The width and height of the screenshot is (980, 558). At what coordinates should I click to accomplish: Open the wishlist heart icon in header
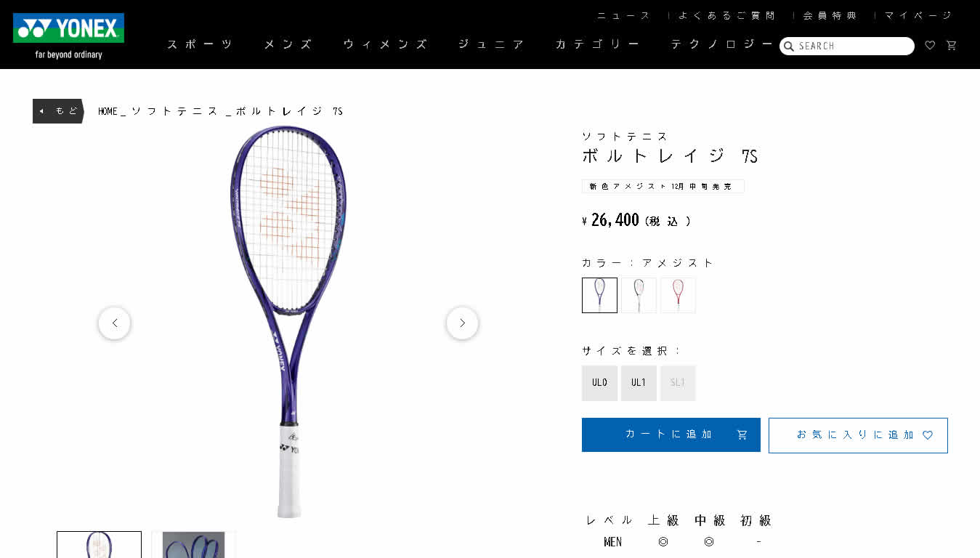coord(930,46)
